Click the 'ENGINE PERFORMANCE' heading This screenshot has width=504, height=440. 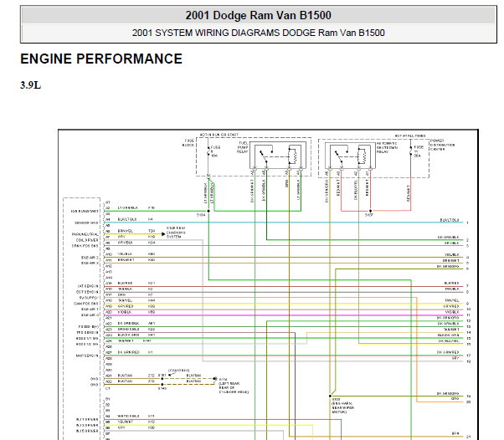pos(101,59)
